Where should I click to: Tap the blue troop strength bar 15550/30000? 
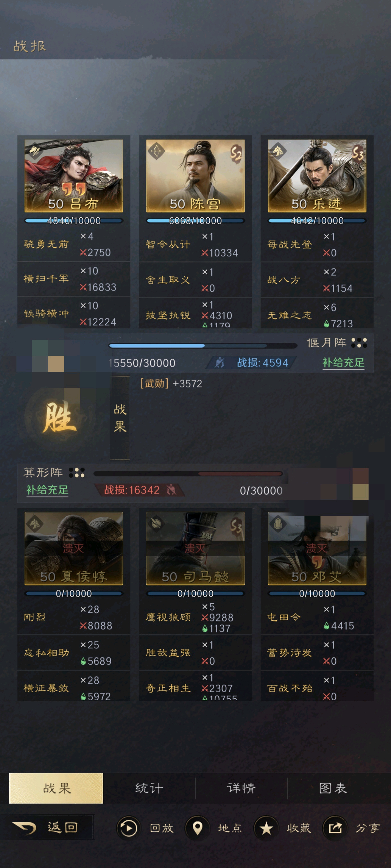tap(203, 345)
